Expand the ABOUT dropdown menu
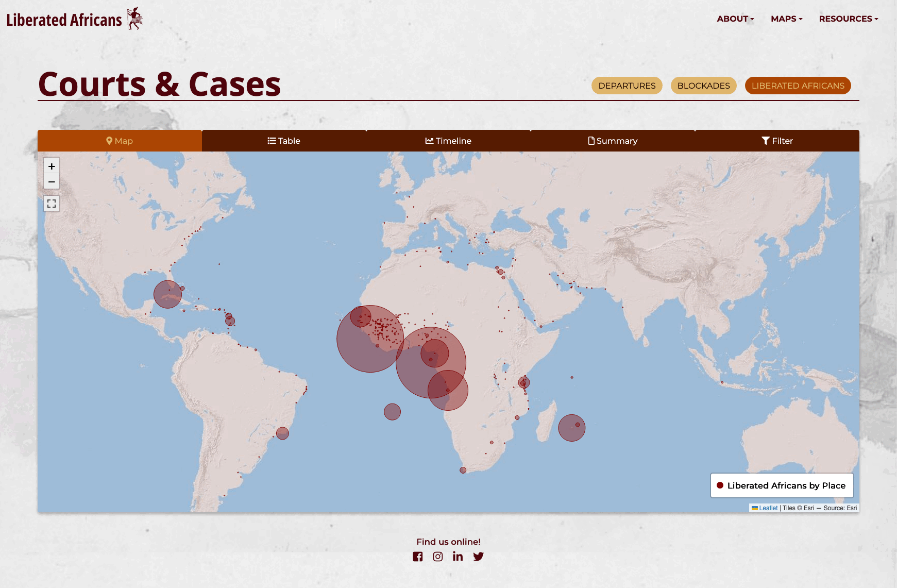Viewport: 897px width, 588px height. pos(735,19)
